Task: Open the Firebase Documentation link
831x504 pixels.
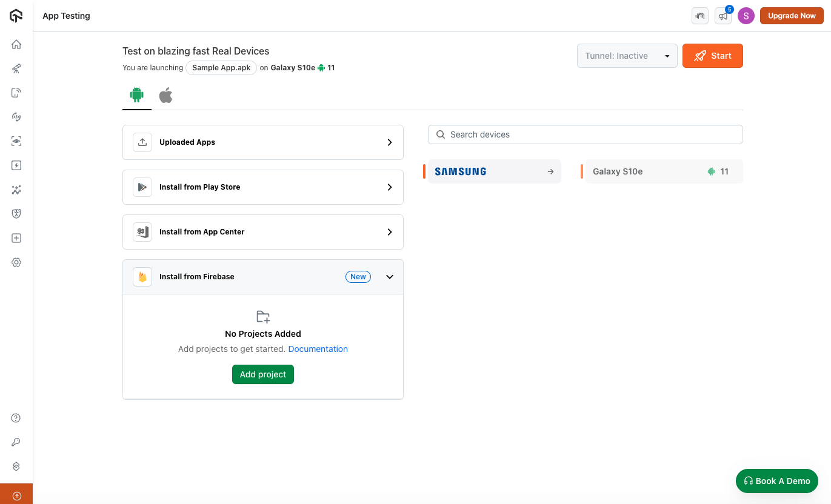Action: (318, 349)
